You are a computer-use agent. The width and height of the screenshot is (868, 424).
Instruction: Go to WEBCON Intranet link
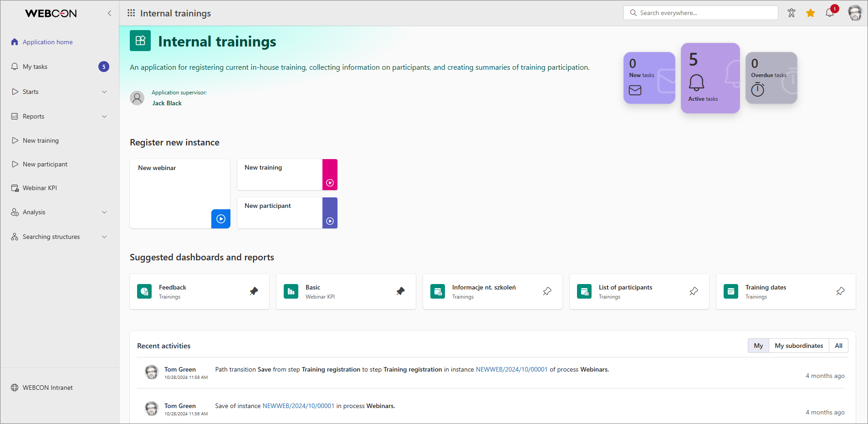[x=47, y=388]
